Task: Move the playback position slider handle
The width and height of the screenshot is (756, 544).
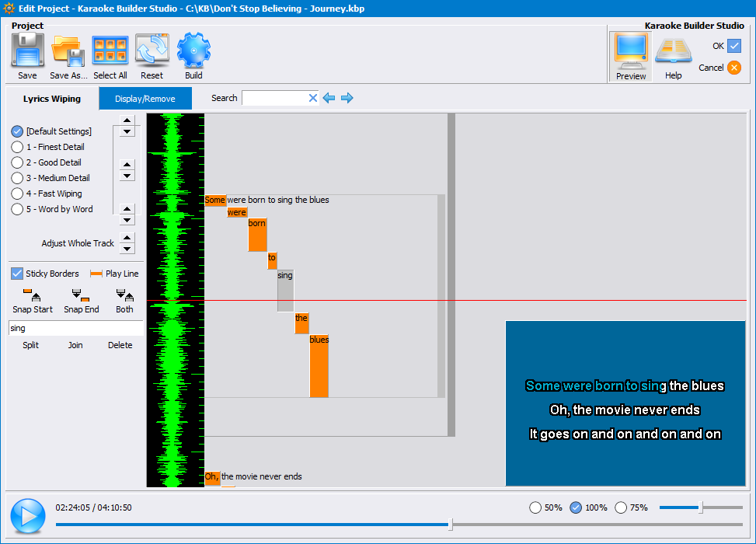Action: [451, 525]
